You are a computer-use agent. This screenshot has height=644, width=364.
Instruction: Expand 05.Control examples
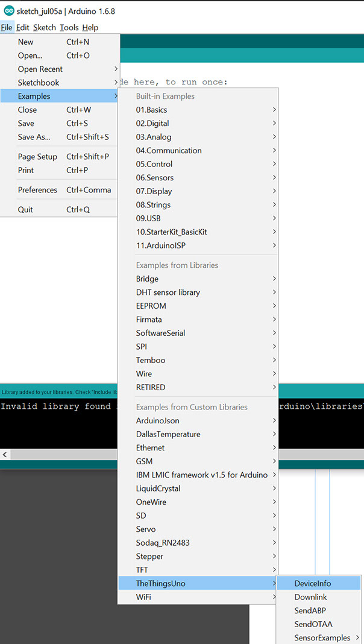tap(198, 164)
